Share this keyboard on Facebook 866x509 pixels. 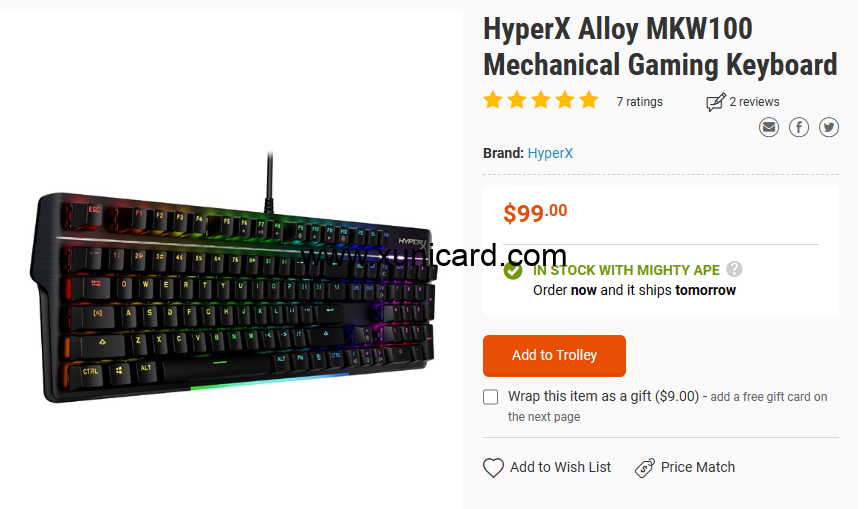799,128
